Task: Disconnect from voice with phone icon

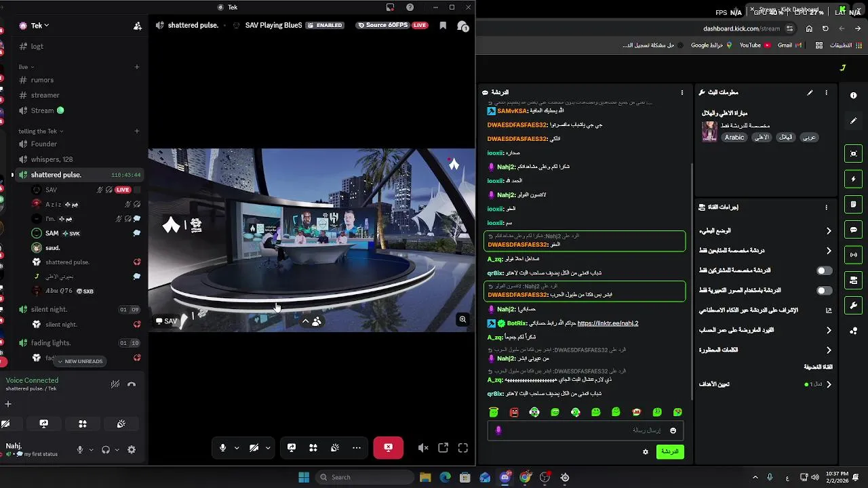Action: pos(132,384)
